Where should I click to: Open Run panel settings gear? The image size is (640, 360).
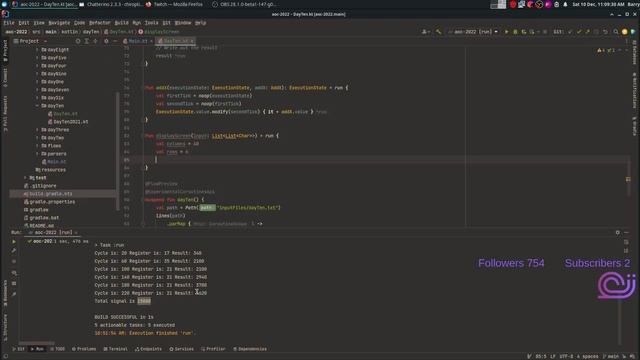(618, 232)
